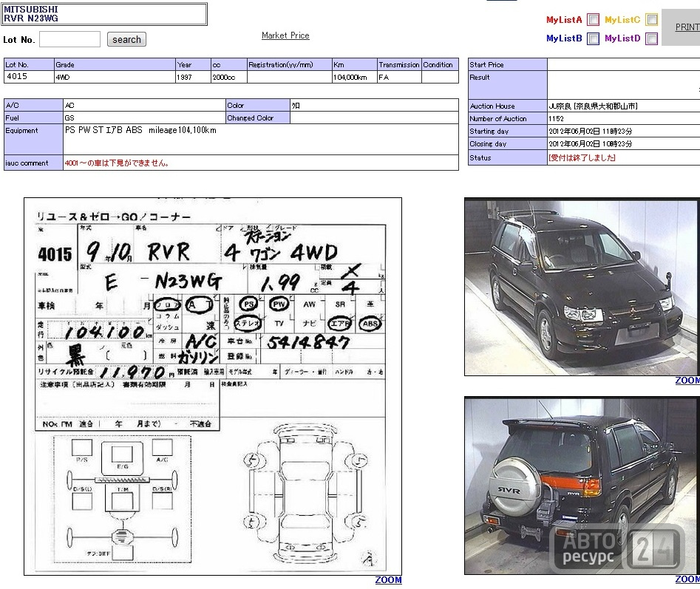Open the ZOOM link under rear car photo

[687, 579]
